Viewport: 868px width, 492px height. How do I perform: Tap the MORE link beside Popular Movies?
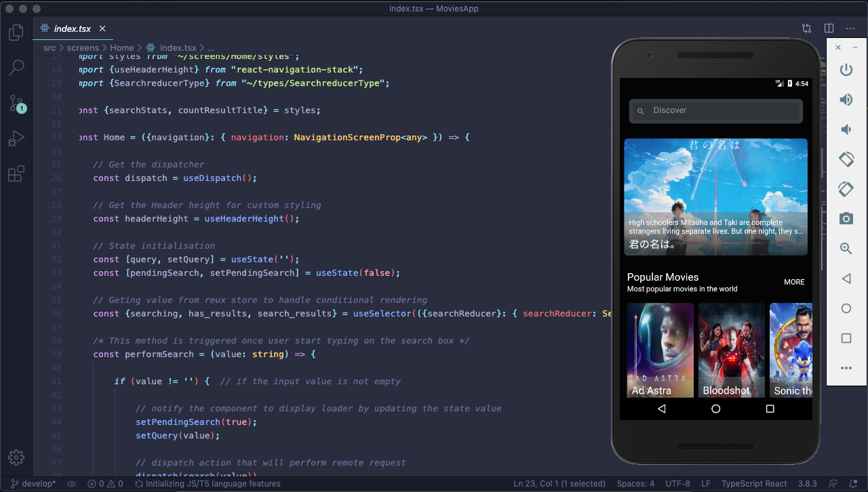pyautogui.click(x=794, y=282)
